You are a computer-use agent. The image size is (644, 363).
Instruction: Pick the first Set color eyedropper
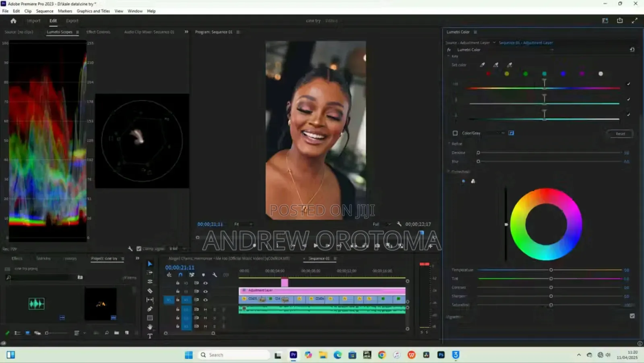[482, 65]
